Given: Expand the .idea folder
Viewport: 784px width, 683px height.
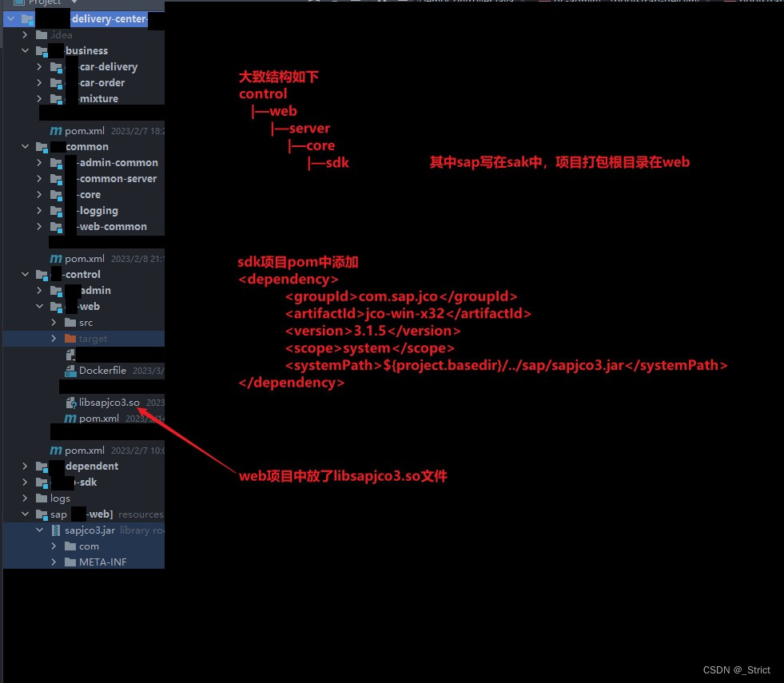Looking at the screenshot, I should [x=24, y=34].
